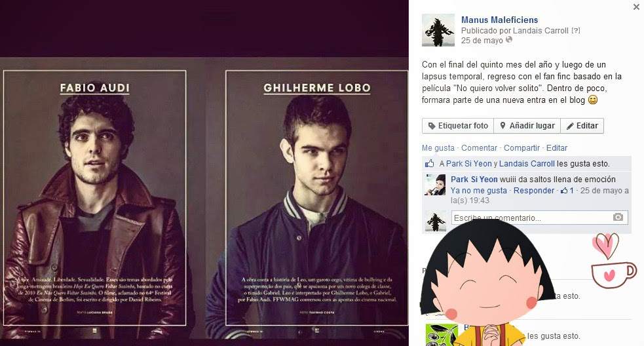Click the Comentar link
The image size is (644, 346).
pyautogui.click(x=479, y=148)
